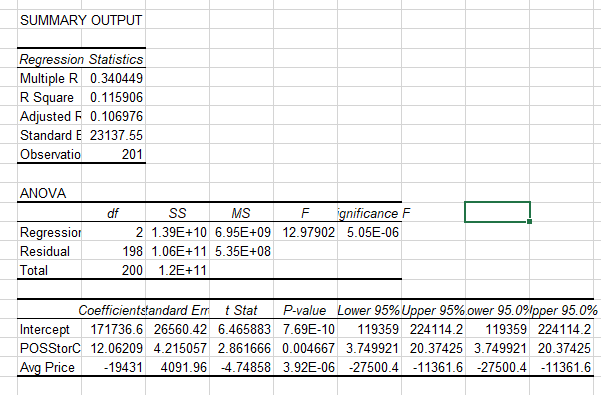The width and height of the screenshot is (601, 395).
Task: Click the Standard Error value 23137.55
Action: click(x=116, y=135)
